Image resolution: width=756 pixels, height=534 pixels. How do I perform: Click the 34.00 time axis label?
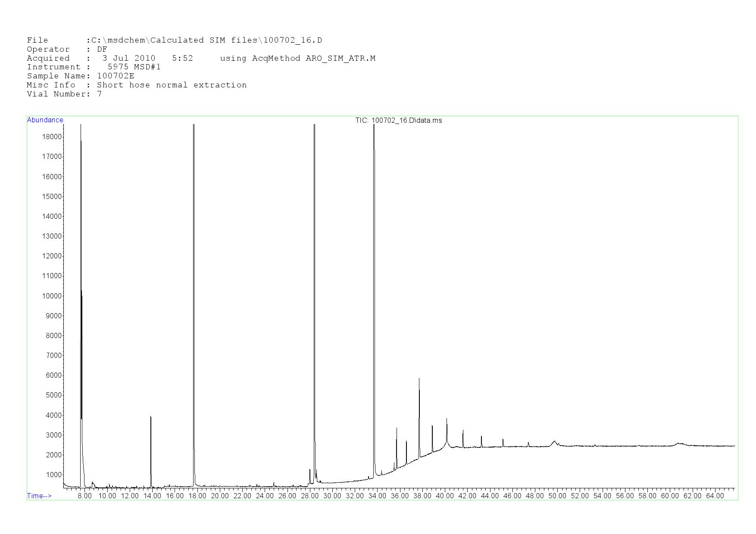[377, 496]
